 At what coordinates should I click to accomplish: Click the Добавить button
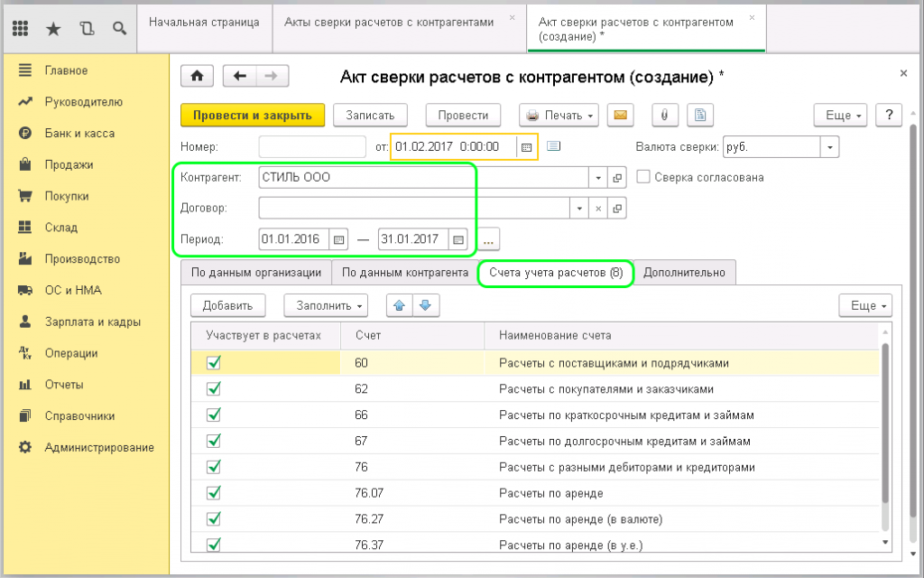coord(233,305)
